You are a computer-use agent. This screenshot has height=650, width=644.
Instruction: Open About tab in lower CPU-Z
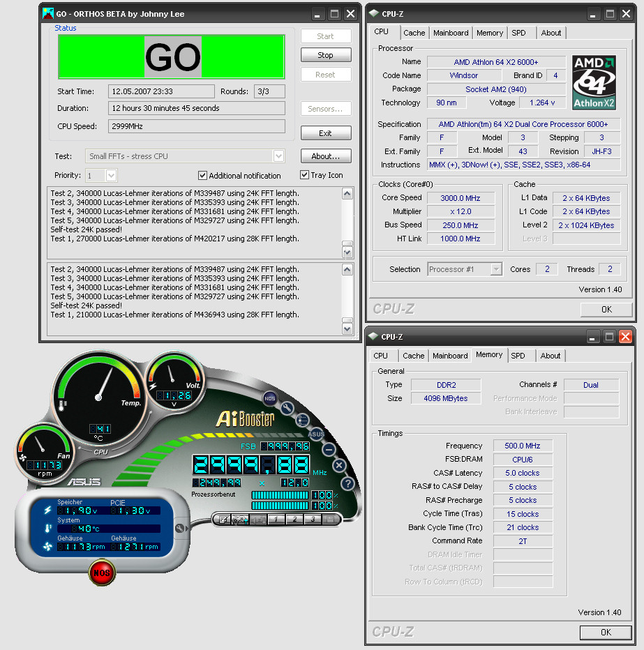tap(551, 356)
